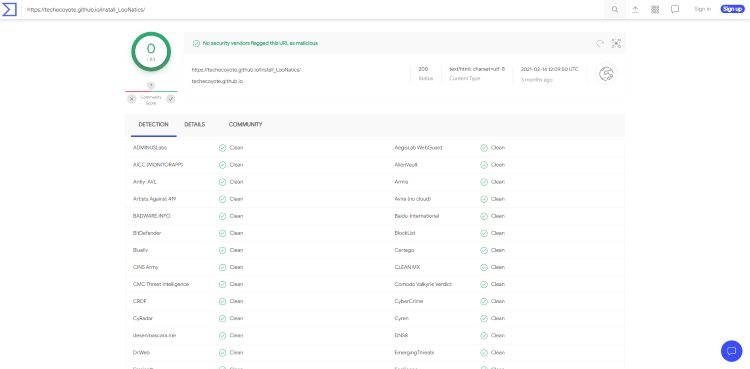Click the reanalyze refresh icon
750x369 pixels.
coord(600,44)
